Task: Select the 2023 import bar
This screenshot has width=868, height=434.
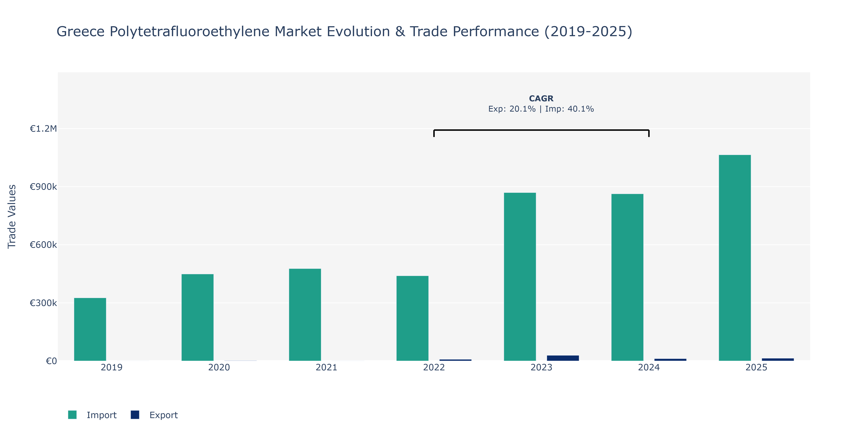Action: pos(520,277)
